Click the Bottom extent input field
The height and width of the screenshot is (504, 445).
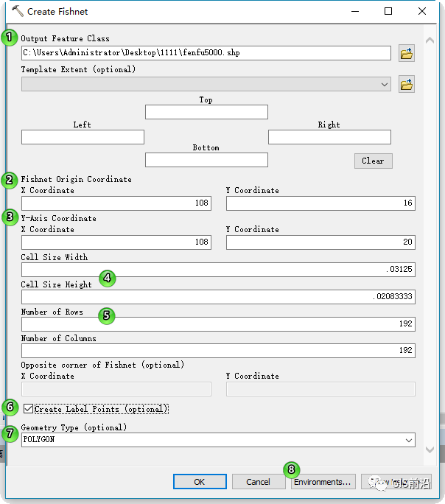click(x=206, y=160)
